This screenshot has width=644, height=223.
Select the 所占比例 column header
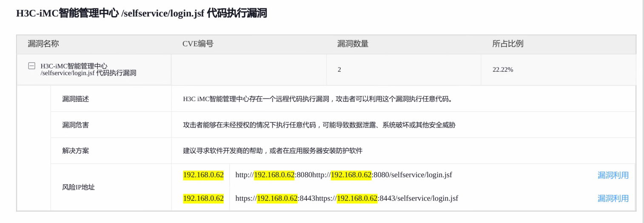pos(508,44)
